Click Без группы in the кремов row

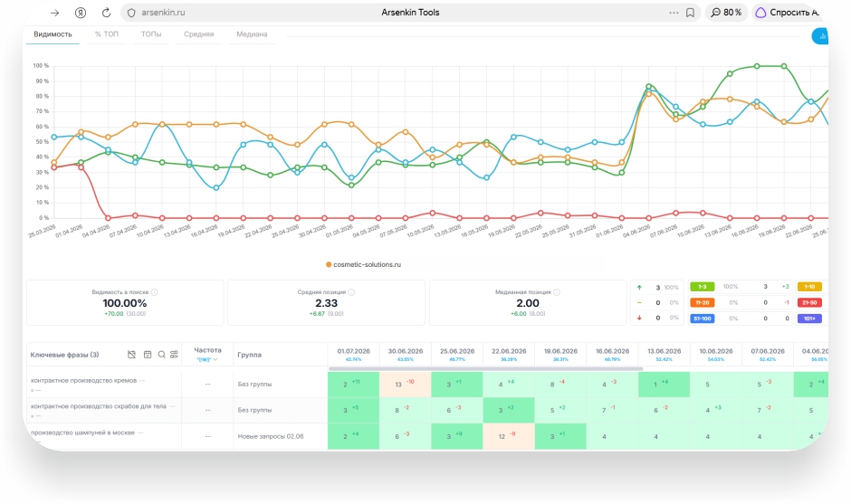pos(254,384)
